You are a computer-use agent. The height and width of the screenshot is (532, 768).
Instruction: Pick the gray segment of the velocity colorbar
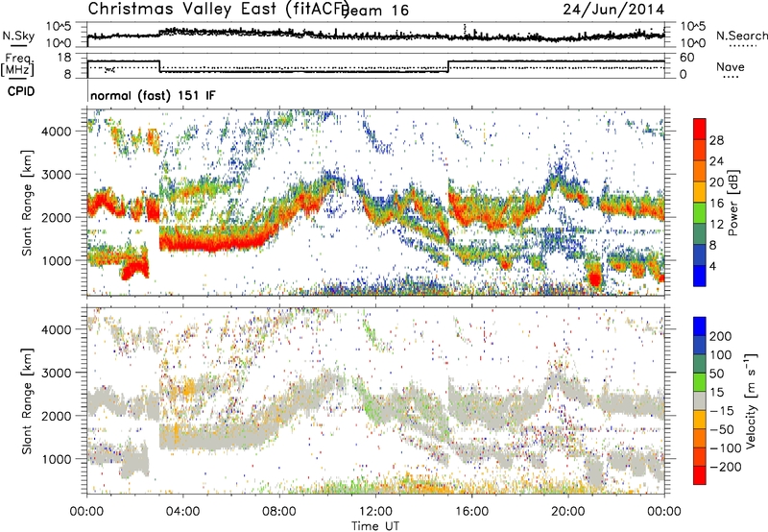700,401
